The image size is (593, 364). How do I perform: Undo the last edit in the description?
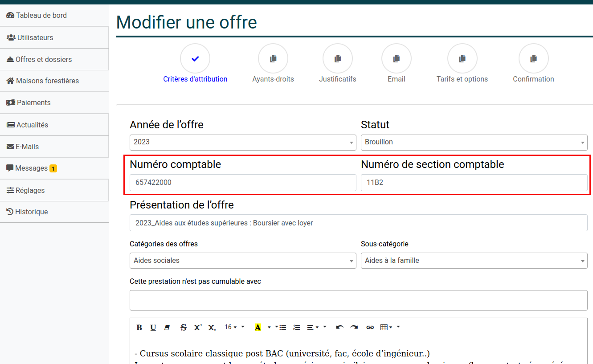pos(340,327)
